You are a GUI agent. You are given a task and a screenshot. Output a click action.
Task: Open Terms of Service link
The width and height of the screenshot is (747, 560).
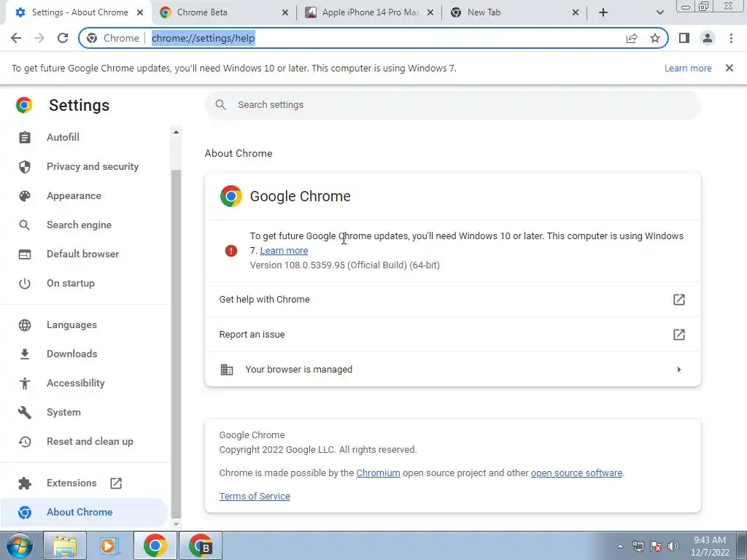[255, 496]
